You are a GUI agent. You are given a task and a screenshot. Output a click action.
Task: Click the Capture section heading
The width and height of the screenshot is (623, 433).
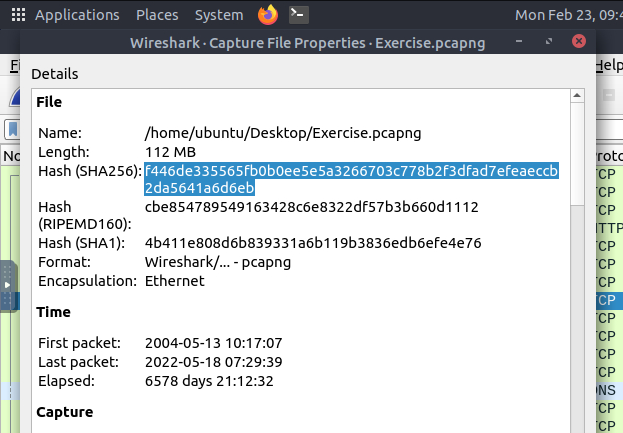point(64,412)
